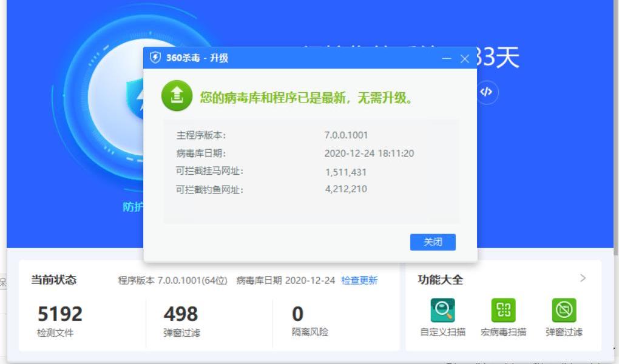Click 可拦截挂马网址 value 1,511,431
Viewport: 619px width, 364px height.
click(x=346, y=172)
